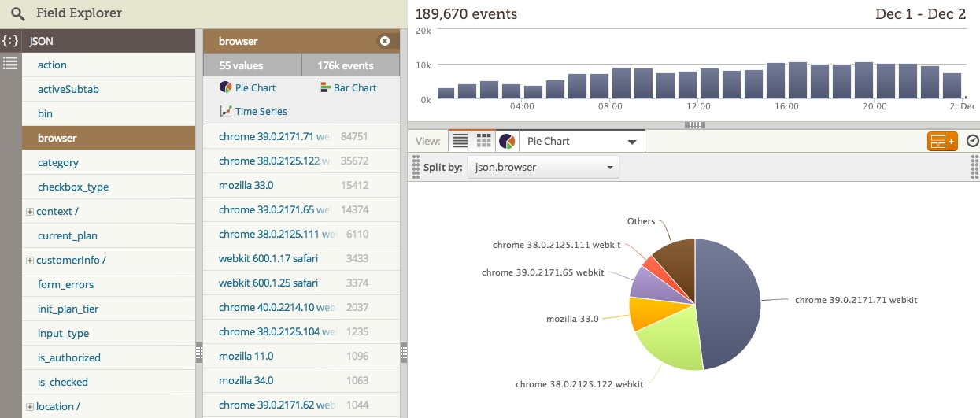Expand the customerInfo field group
This screenshot has width=980, height=418.
point(30,261)
